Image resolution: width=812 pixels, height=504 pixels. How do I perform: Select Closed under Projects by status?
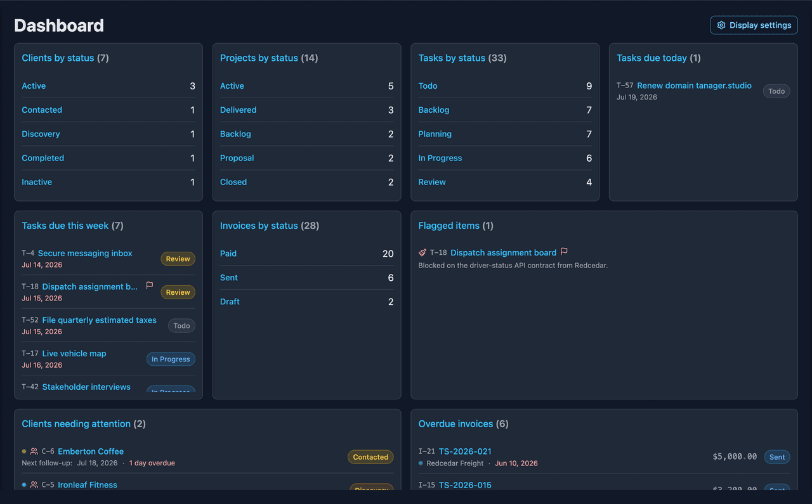point(233,183)
